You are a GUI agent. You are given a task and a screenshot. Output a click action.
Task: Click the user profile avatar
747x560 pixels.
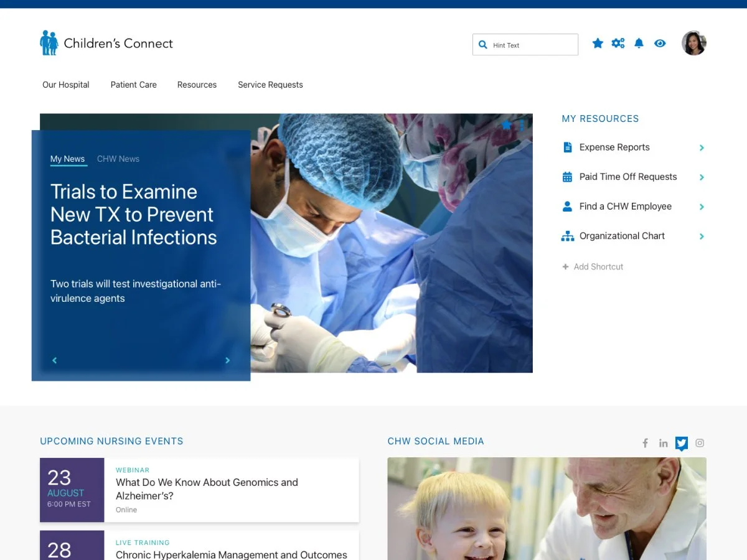pyautogui.click(x=694, y=43)
